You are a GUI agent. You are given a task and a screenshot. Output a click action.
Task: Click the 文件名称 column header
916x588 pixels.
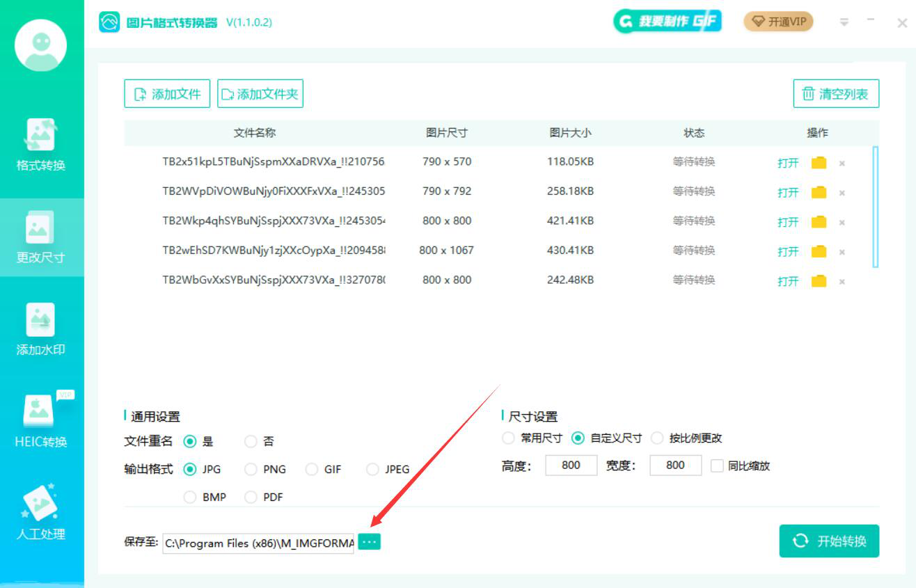point(255,132)
